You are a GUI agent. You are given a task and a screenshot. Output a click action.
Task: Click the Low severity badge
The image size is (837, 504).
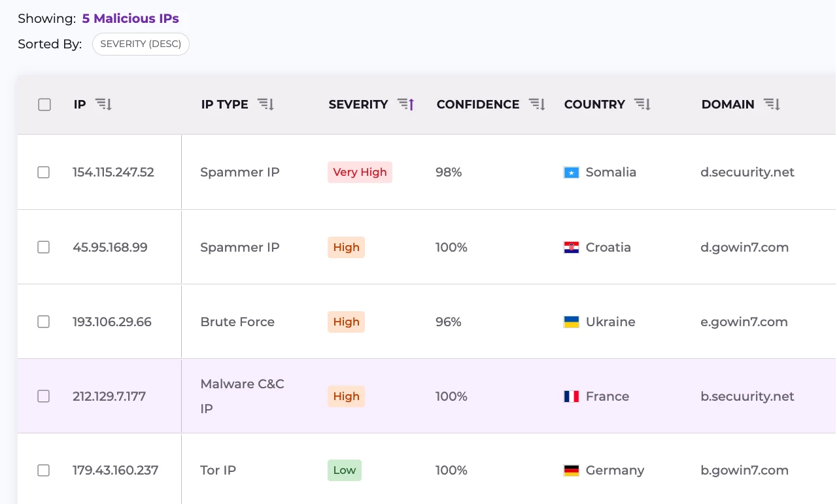(x=345, y=471)
